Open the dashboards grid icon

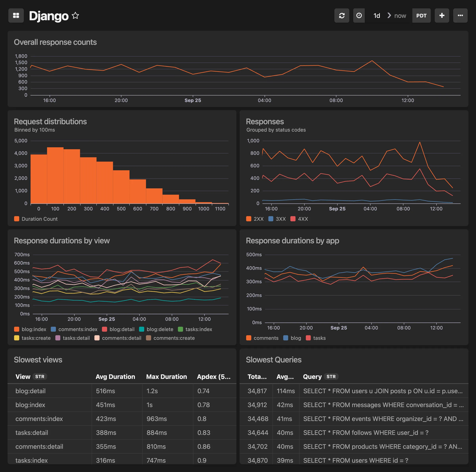(16, 15)
